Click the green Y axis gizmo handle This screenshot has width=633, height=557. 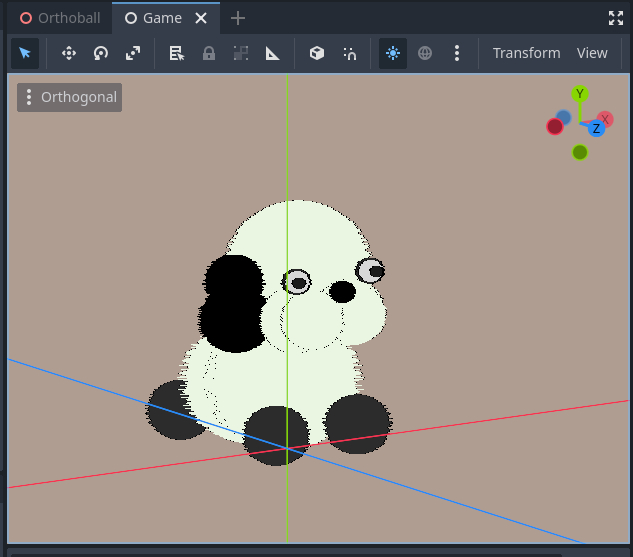click(580, 94)
